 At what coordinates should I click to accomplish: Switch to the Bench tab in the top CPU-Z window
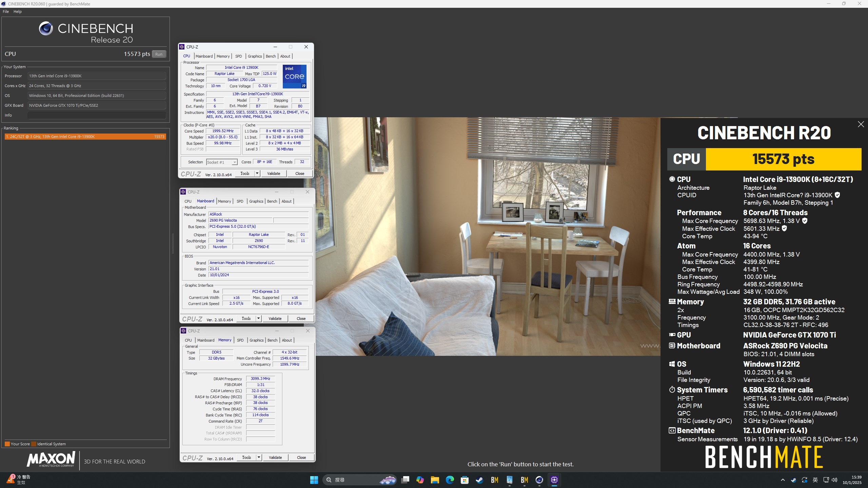271,56
